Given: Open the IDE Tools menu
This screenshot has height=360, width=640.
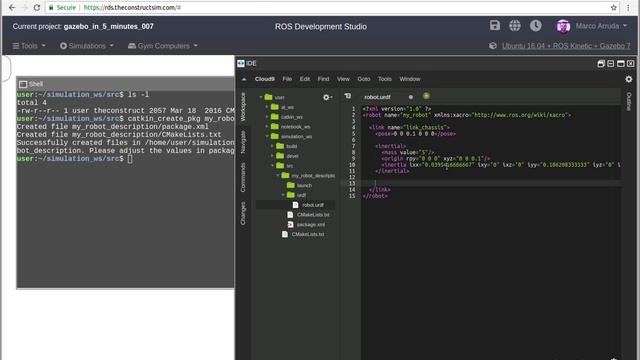Looking at the screenshot, I should pos(384,79).
